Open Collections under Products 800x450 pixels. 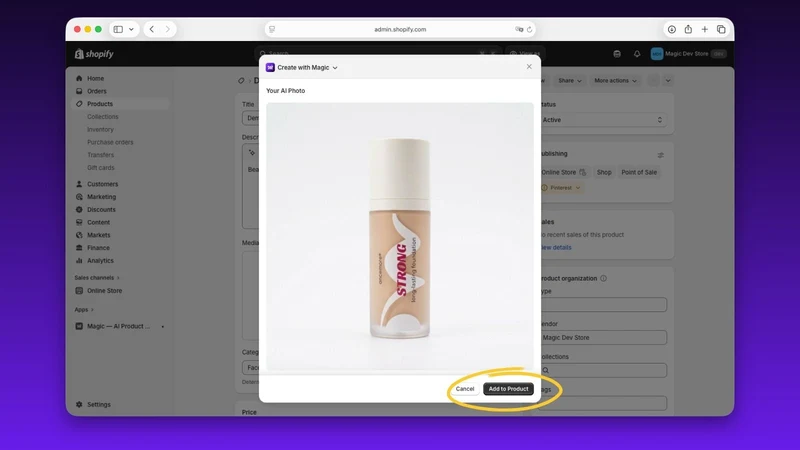tap(103, 117)
